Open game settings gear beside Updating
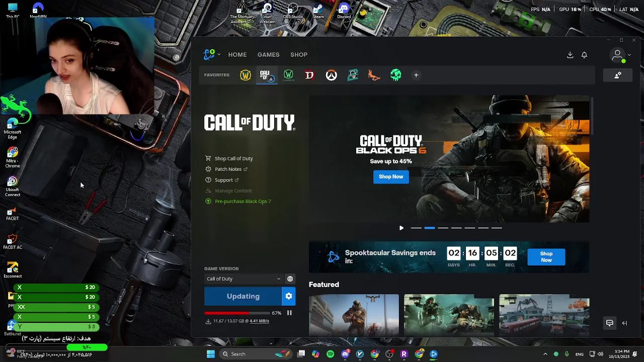The height and width of the screenshot is (362, 644). (x=289, y=296)
